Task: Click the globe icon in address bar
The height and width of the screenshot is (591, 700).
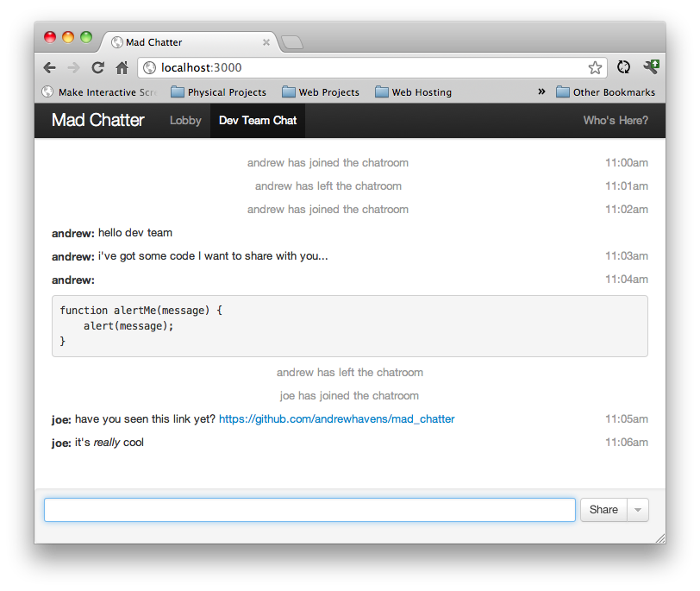Action: [149, 68]
